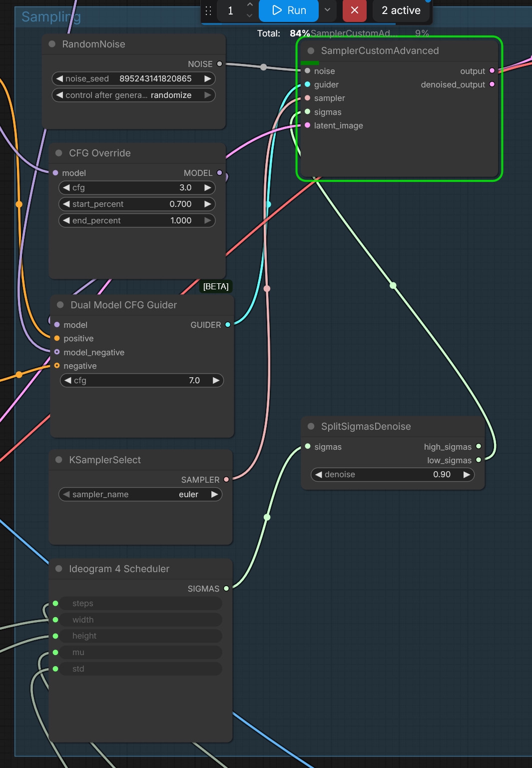Collapse the CFG Override node via dot
The height and width of the screenshot is (768, 532).
59,153
